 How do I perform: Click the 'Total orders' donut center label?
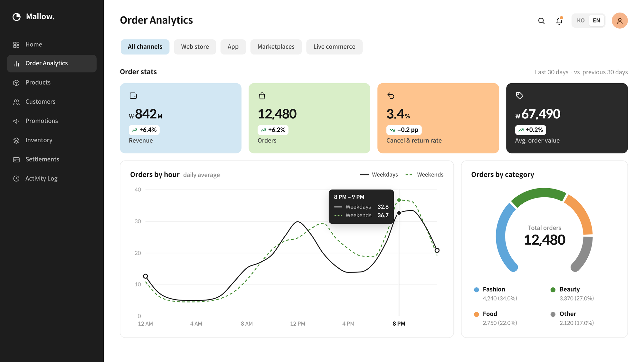(544, 228)
